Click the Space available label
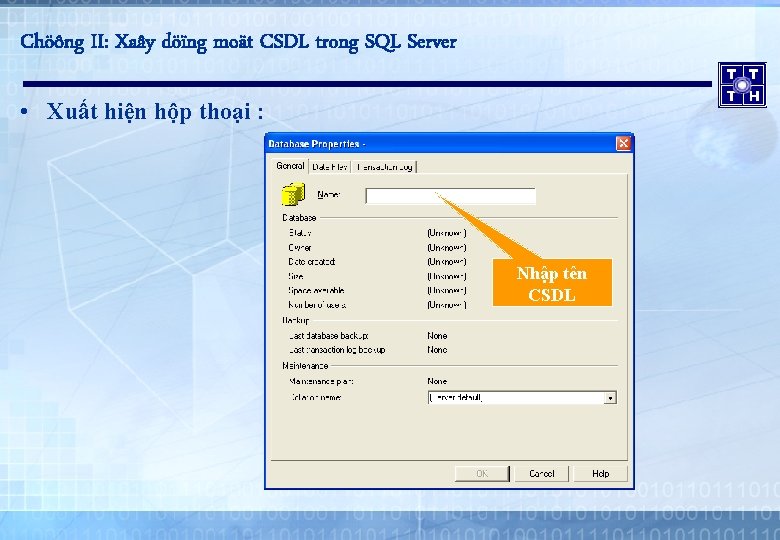This screenshot has width=780, height=540. 316,290
